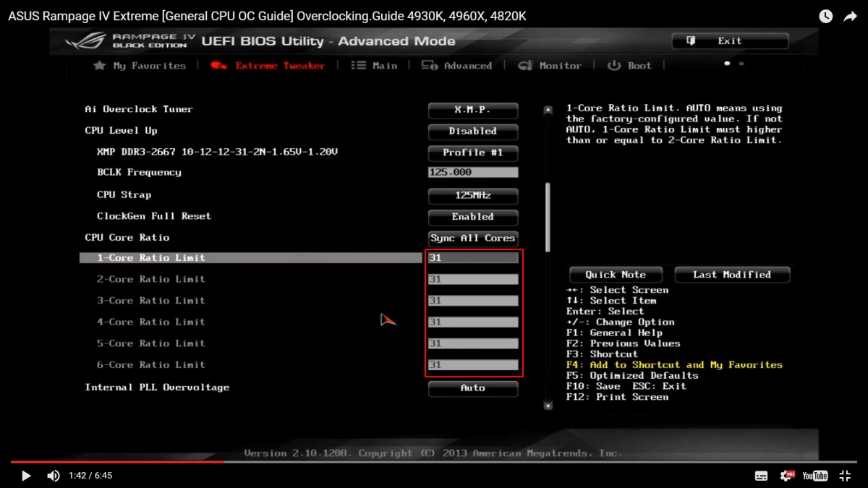Click the 1:42 / 6:45 time display
The width and height of the screenshot is (868, 488).
90,476
